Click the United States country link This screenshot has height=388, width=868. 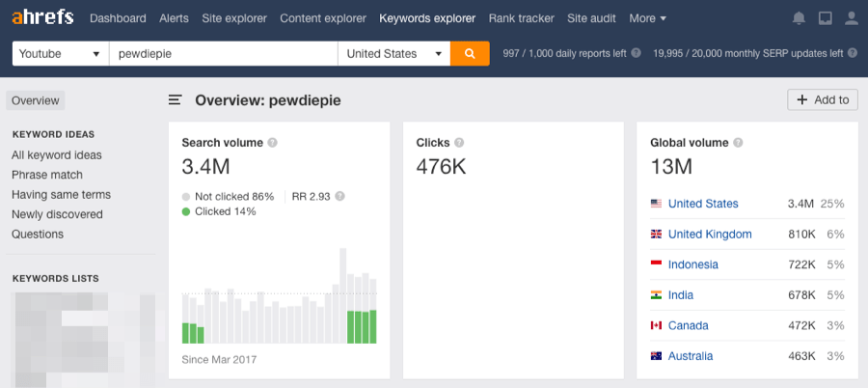[703, 204]
